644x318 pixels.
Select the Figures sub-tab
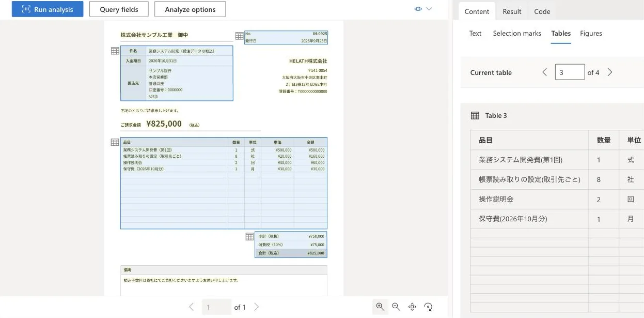tap(591, 33)
